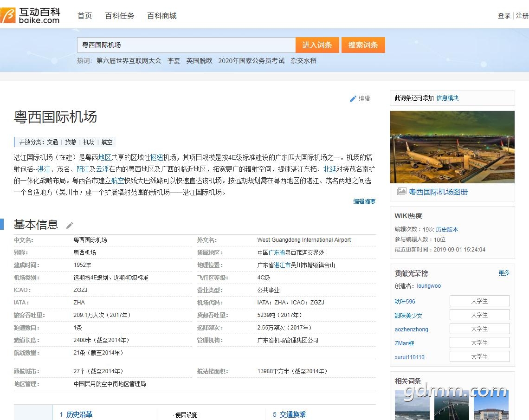Jump to 历史沿革 section in contents

[x=79, y=414]
